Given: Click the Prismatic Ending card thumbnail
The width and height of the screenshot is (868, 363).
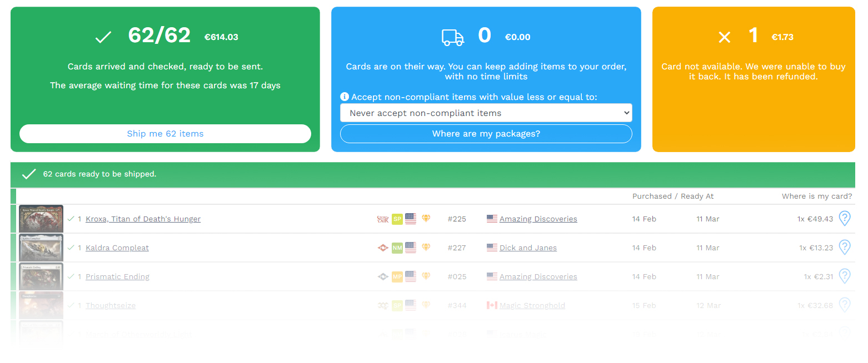Looking at the screenshot, I should pyautogui.click(x=41, y=276).
